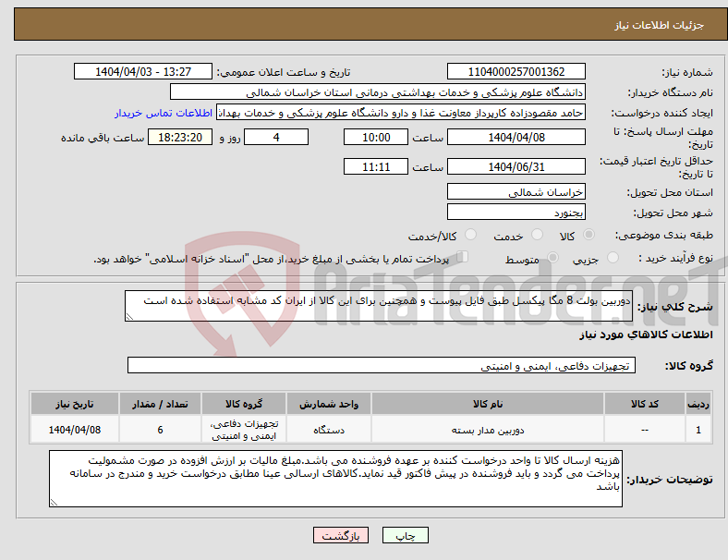Image resolution: width=728 pixels, height=560 pixels.
Task: Click the item code cell showing --
Action: tap(645, 430)
